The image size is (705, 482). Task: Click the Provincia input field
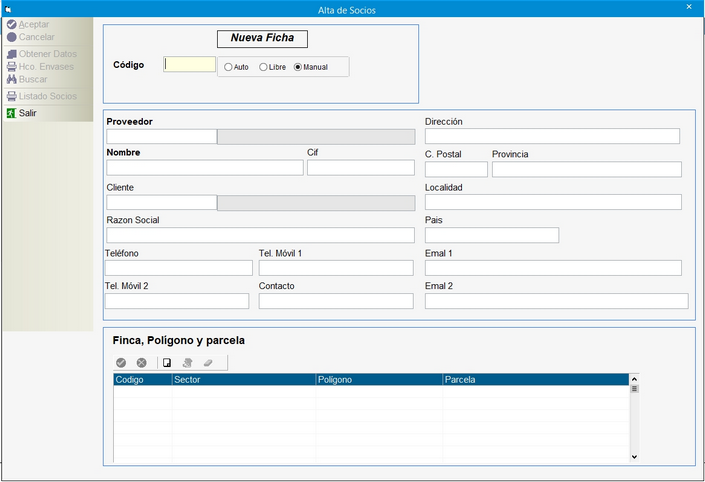click(x=587, y=170)
